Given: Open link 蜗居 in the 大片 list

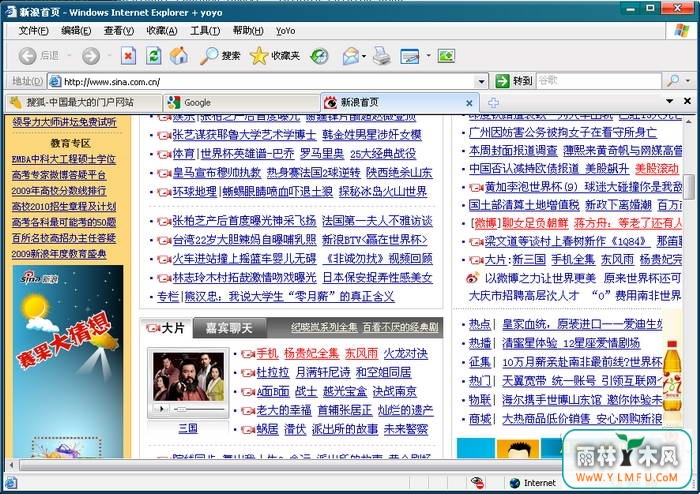Looking at the screenshot, I should coord(267,429).
